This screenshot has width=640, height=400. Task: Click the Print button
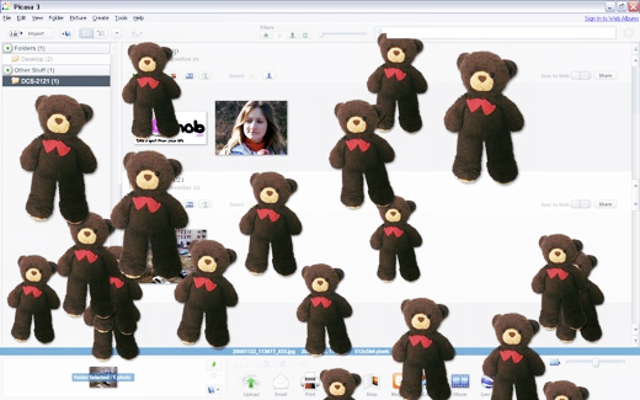[x=310, y=385]
